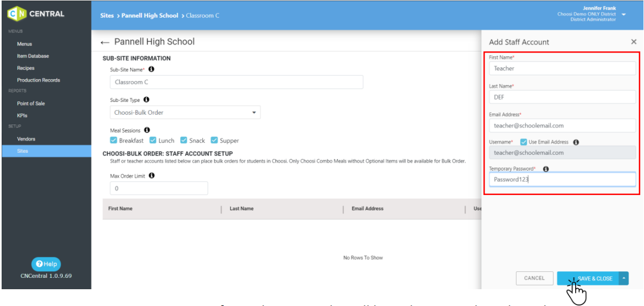Click the Email Address column header

point(368,209)
